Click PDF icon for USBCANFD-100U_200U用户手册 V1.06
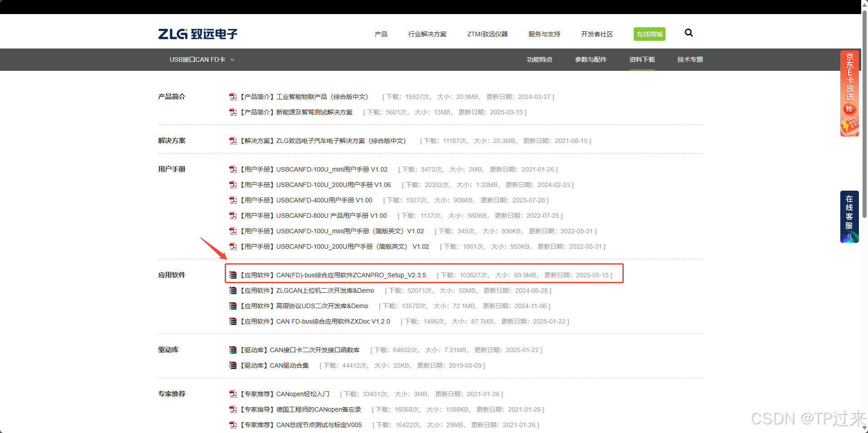This screenshot has width=868, height=433. [x=233, y=185]
